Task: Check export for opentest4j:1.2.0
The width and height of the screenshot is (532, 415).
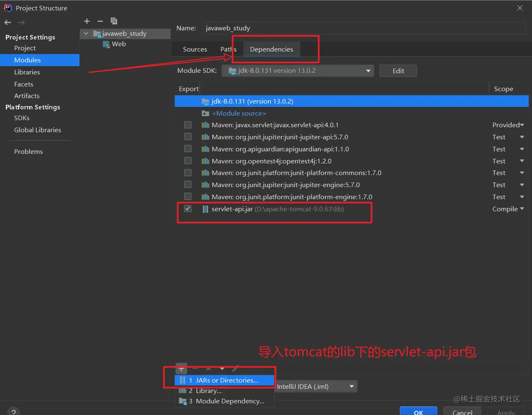Action: click(188, 161)
